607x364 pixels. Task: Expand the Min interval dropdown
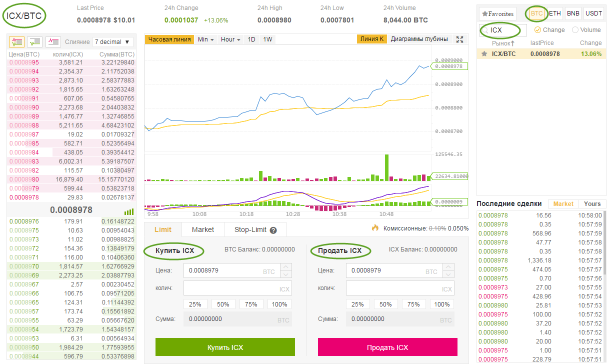(x=205, y=39)
